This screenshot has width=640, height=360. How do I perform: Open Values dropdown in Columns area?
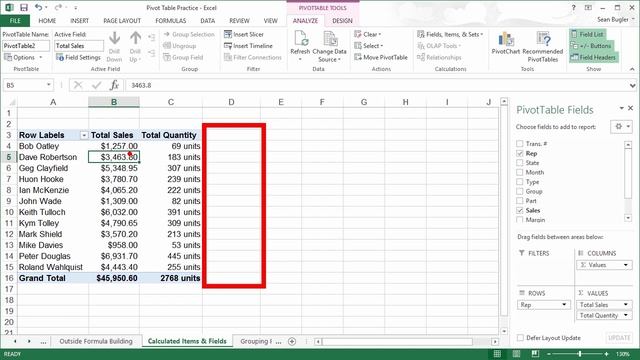[x=626, y=265]
